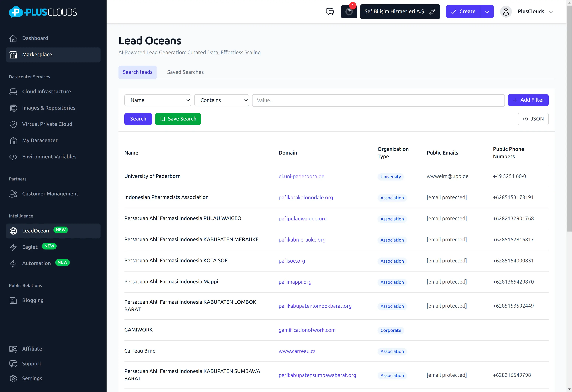Viewport: 572px width, 392px height.
Task: Open the JSON view icon
Action: click(533, 119)
